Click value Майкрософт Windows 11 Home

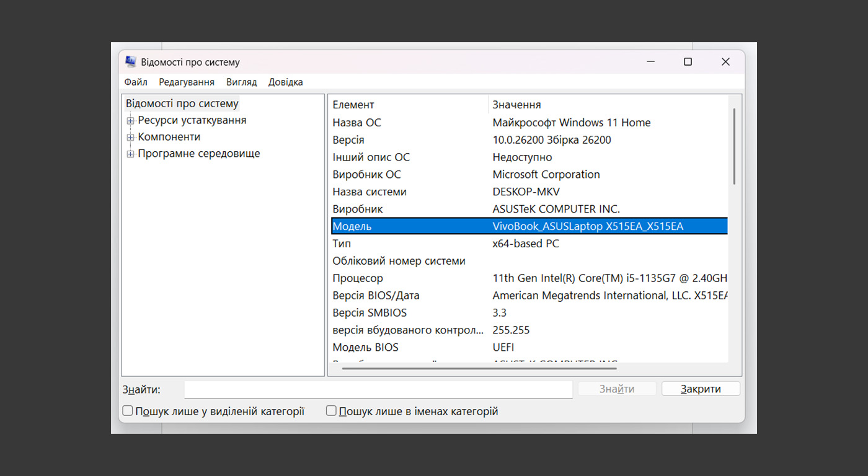coord(572,123)
